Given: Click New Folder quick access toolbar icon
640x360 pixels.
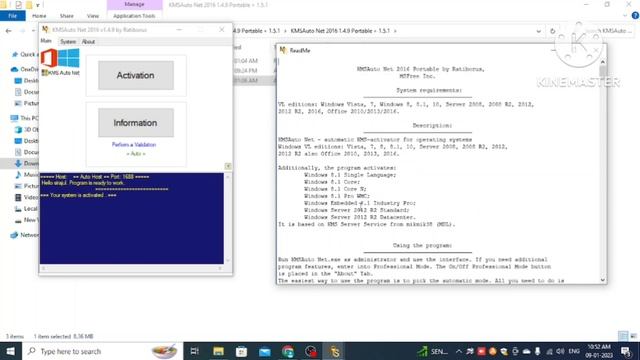Looking at the screenshot, I should pos(29,5).
